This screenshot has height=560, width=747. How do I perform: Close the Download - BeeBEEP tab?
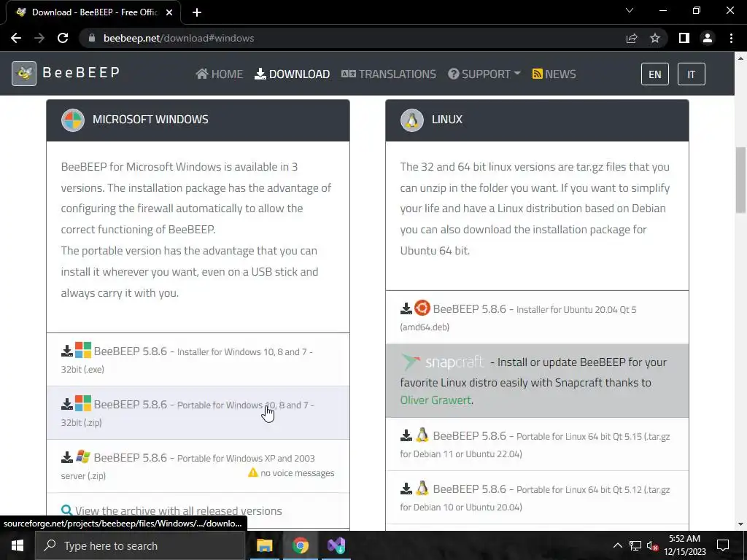point(169,12)
